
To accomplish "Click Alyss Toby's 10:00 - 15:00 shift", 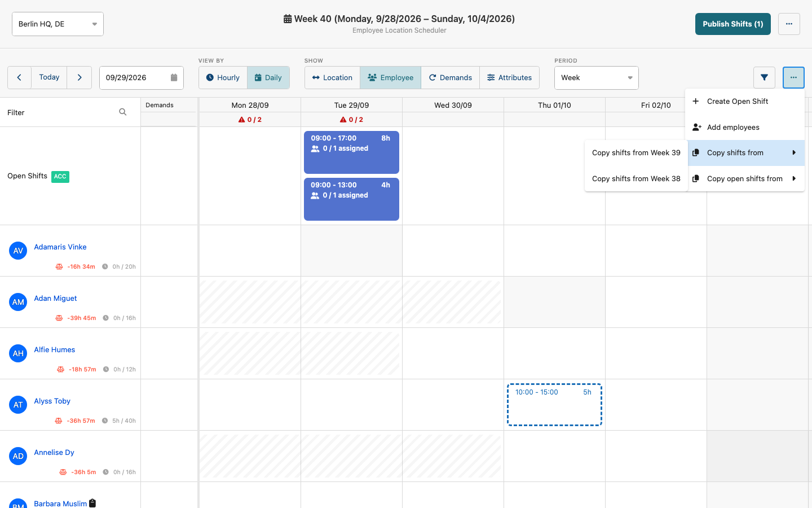I will pyautogui.click(x=554, y=405).
